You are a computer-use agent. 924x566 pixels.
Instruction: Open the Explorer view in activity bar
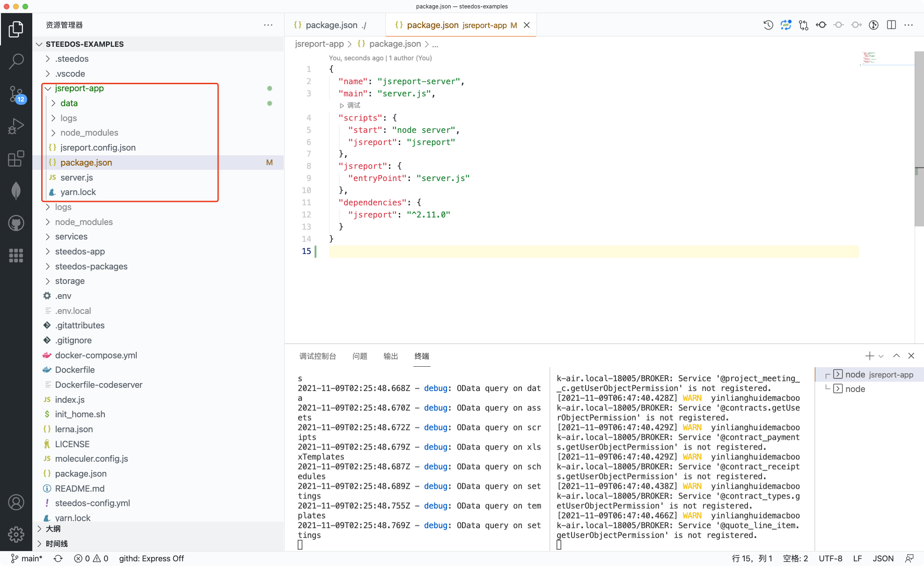(16, 29)
